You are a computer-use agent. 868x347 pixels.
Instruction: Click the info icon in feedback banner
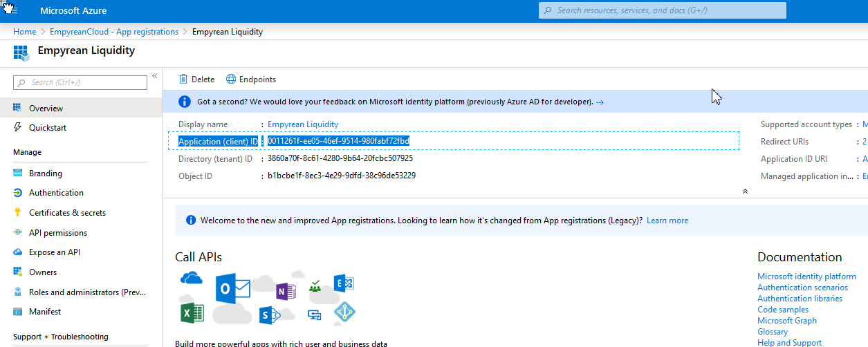pyautogui.click(x=185, y=102)
